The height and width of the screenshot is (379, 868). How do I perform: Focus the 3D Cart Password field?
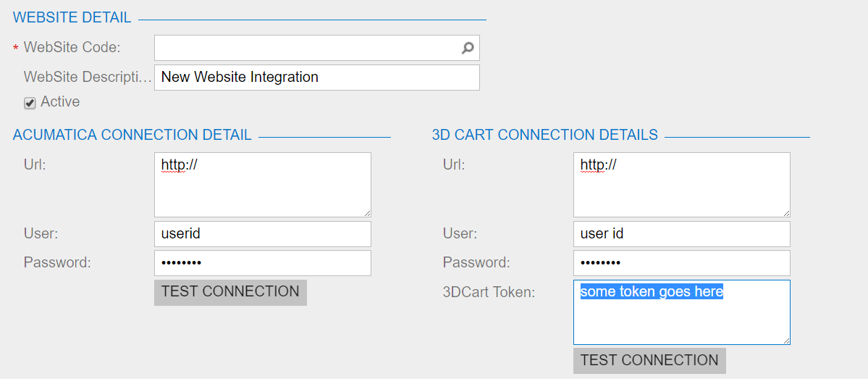pos(681,263)
